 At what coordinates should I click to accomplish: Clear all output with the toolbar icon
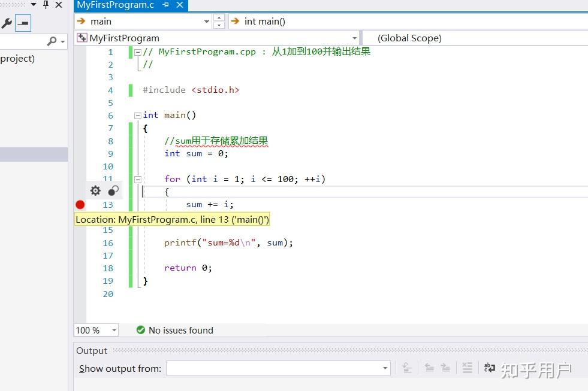click(x=468, y=368)
